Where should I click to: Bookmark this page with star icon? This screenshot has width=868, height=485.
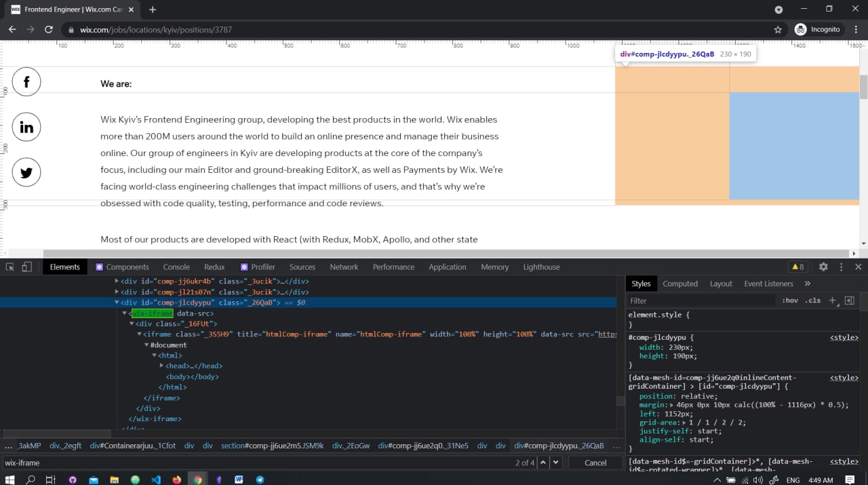click(778, 30)
